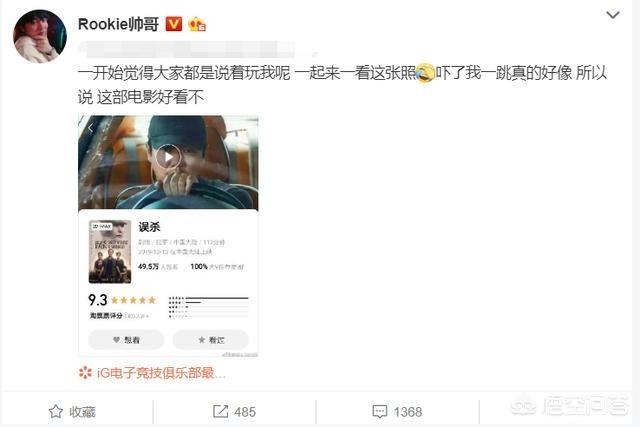The image size is (640, 427).
Task: Click the 想看 heart button
Action: tap(126, 340)
